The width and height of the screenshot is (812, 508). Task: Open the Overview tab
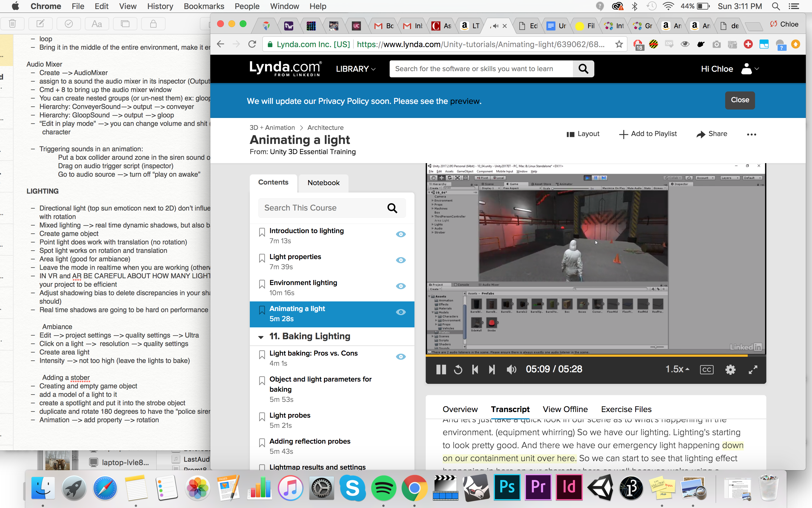[x=460, y=409]
